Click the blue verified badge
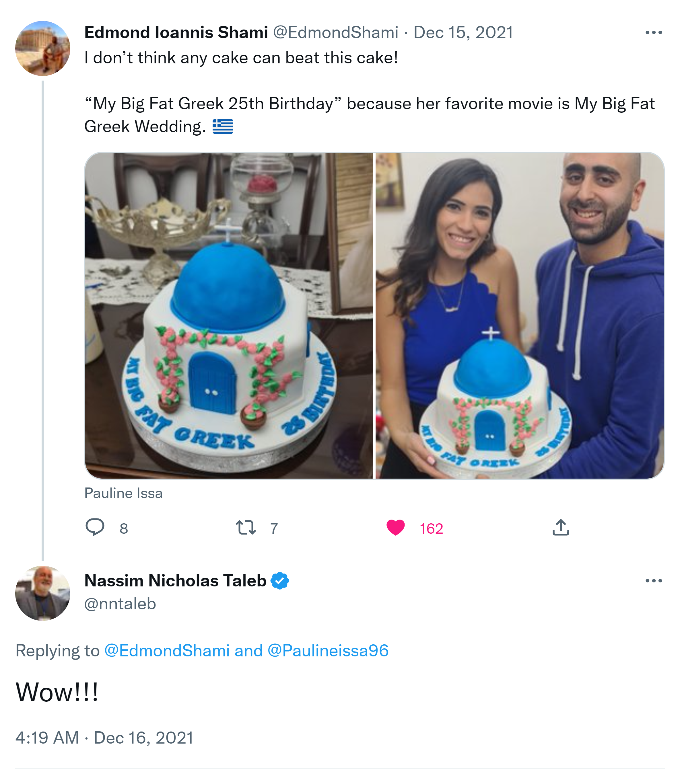680x784 pixels. point(280,581)
